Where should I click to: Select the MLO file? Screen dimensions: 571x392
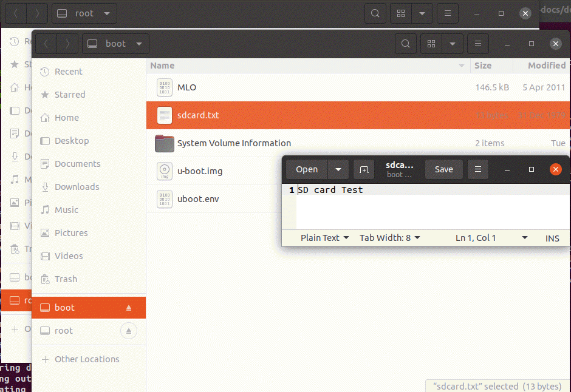358,87
